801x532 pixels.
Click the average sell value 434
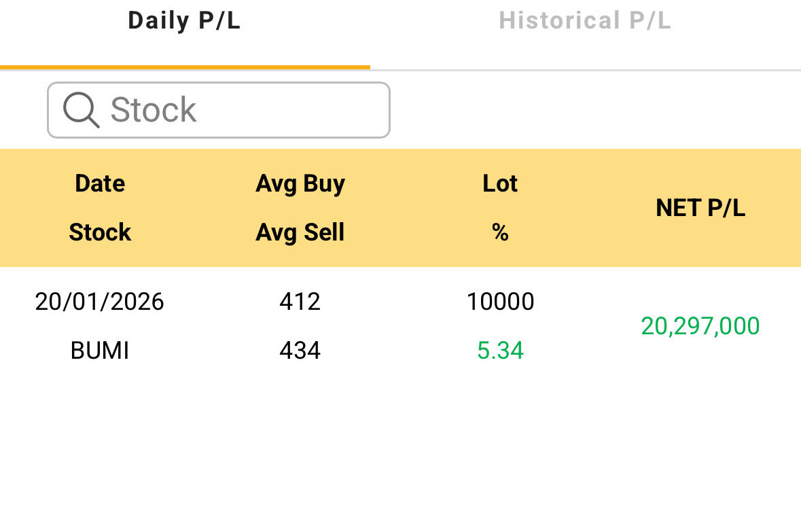(300, 351)
